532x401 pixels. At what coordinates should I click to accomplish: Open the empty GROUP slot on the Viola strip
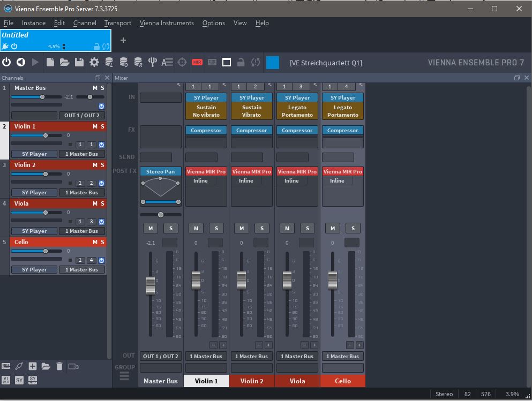coord(297,368)
